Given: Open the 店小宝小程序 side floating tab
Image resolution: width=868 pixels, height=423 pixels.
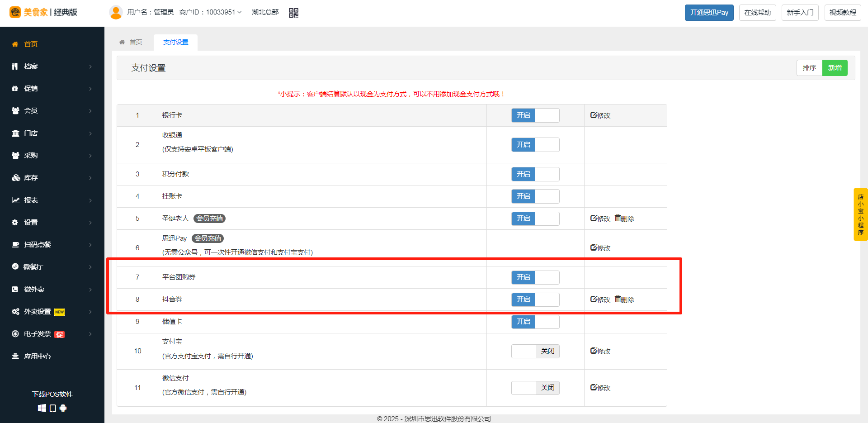Looking at the screenshot, I should [860, 214].
